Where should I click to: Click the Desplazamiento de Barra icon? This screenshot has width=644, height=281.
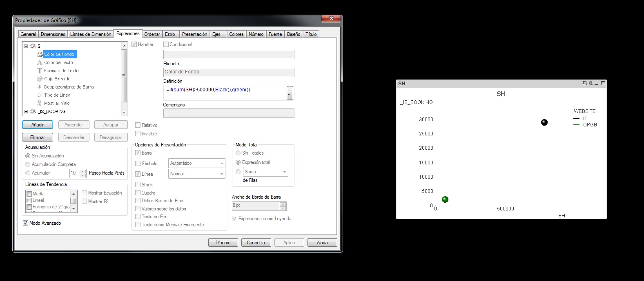40,87
